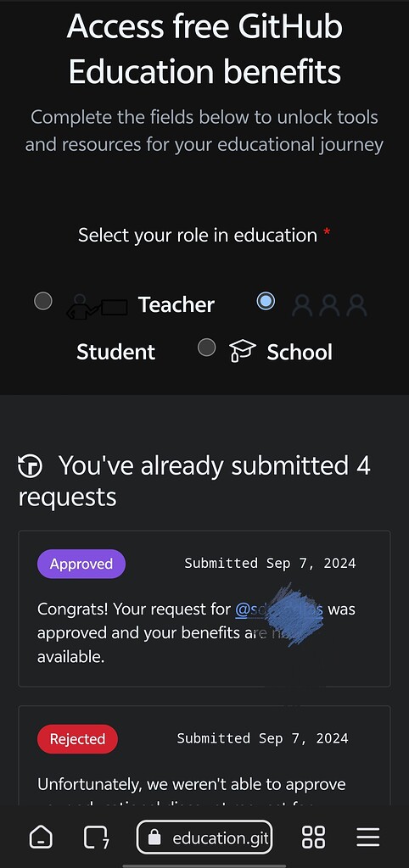The width and height of the screenshot is (409, 868).
Task: Select the Teacher radio button
Action: [43, 301]
